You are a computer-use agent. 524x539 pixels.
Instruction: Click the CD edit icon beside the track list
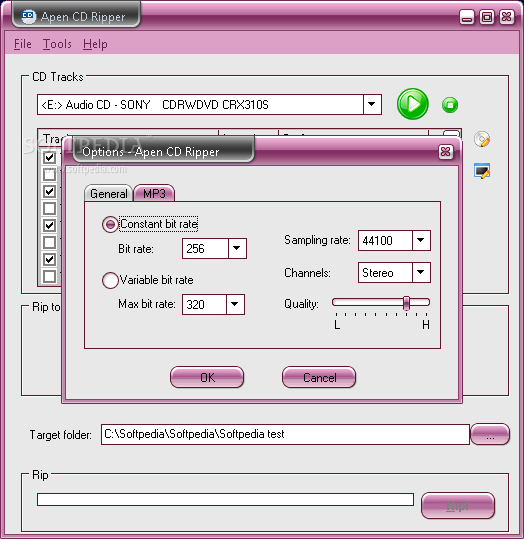click(482, 139)
